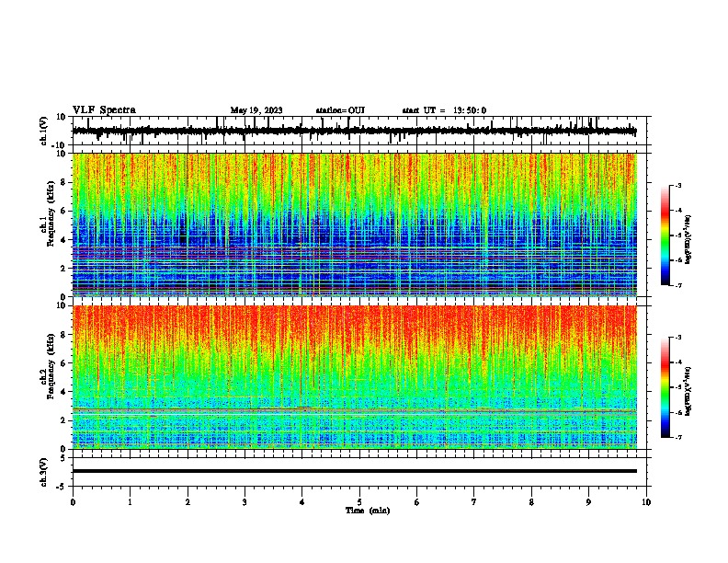The image size is (728, 563).
Task: Click the "-7" label on ch.2 color scale
Action: (x=678, y=437)
